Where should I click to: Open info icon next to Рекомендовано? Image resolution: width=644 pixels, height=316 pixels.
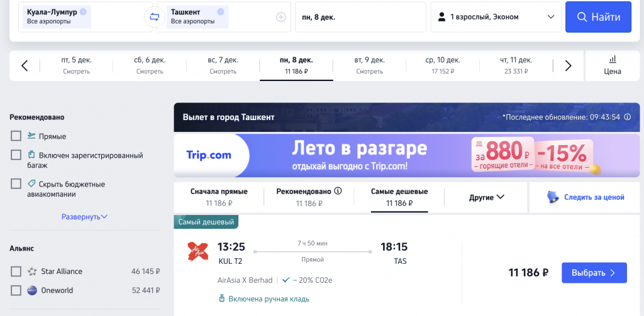coord(338,191)
